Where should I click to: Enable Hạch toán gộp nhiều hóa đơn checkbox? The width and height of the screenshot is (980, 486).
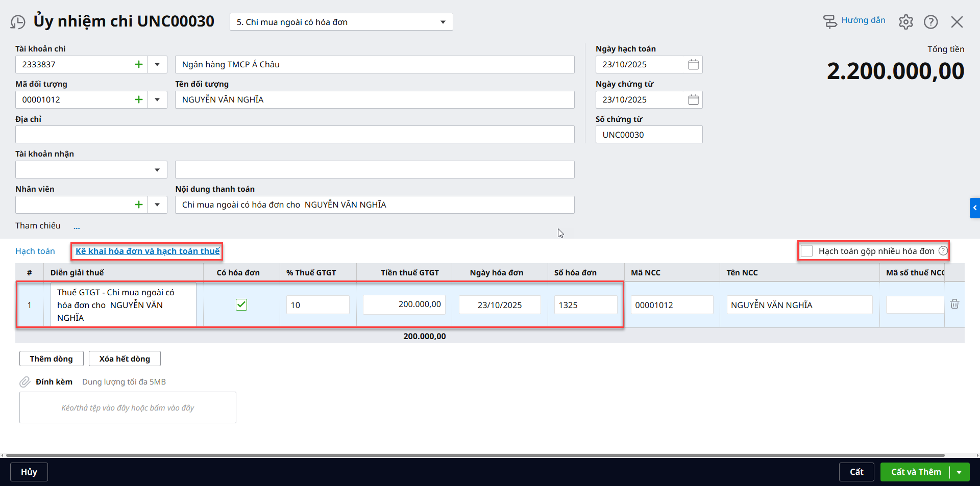click(806, 251)
